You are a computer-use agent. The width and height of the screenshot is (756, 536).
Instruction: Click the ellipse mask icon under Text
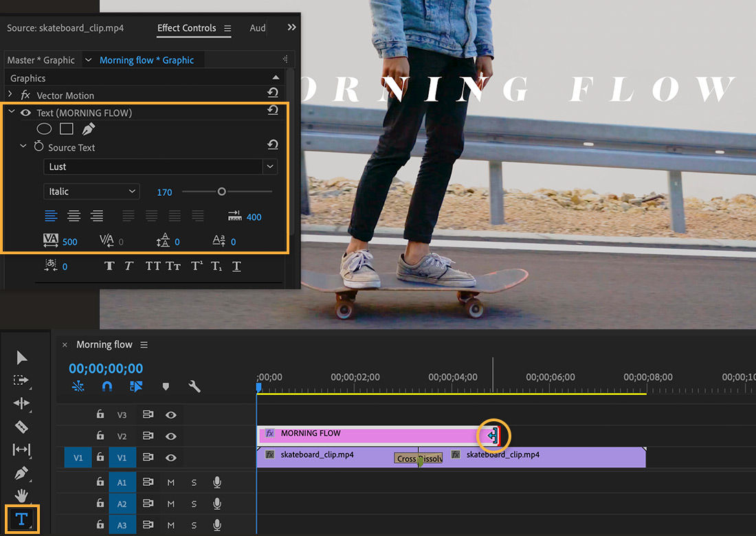pos(44,129)
